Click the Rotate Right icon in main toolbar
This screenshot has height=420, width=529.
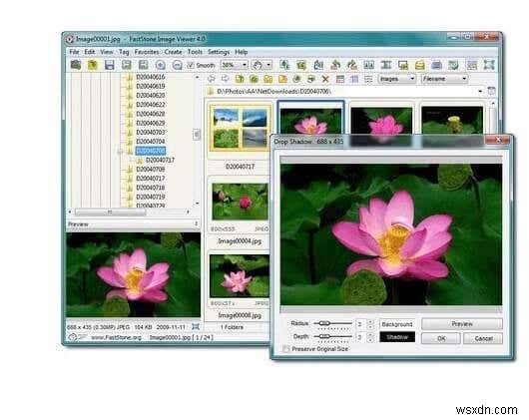[352, 65]
